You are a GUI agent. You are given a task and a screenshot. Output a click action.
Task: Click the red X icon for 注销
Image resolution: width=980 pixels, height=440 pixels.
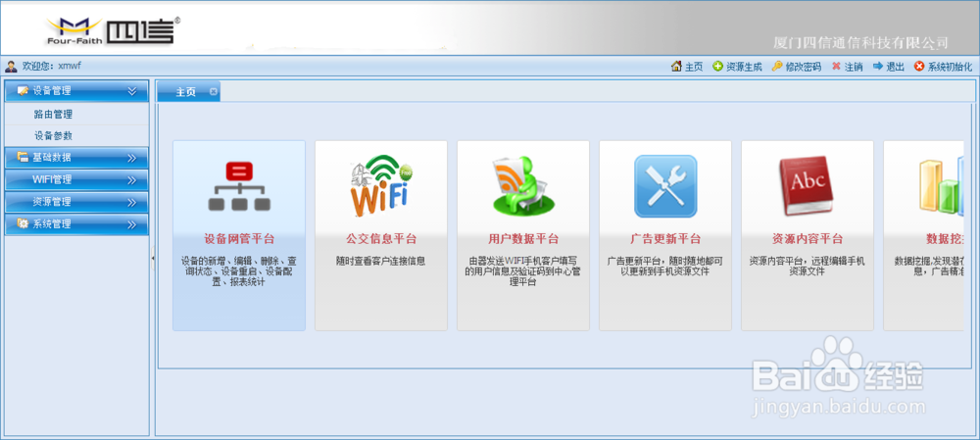836,67
